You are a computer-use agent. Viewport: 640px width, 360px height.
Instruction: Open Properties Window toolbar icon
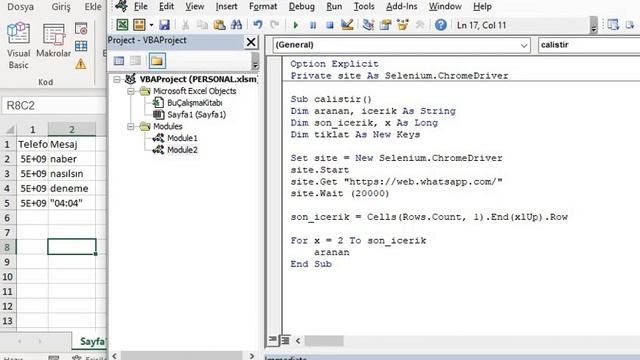point(385,25)
